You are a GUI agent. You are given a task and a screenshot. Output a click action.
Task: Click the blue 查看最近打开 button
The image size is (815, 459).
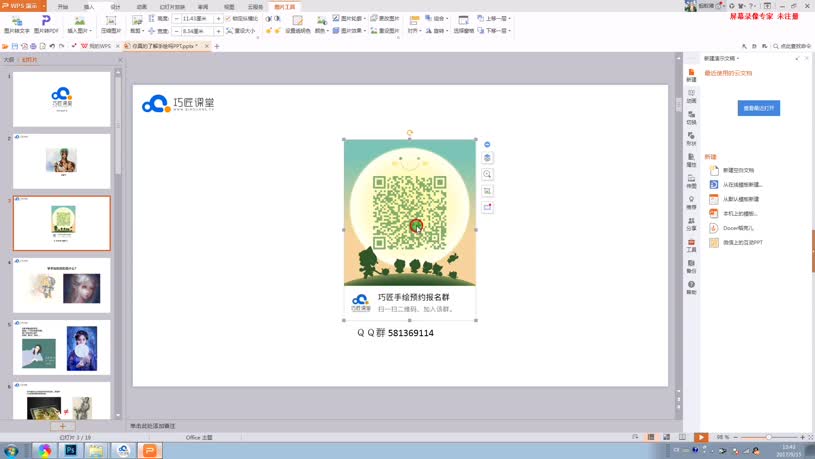pyautogui.click(x=758, y=108)
